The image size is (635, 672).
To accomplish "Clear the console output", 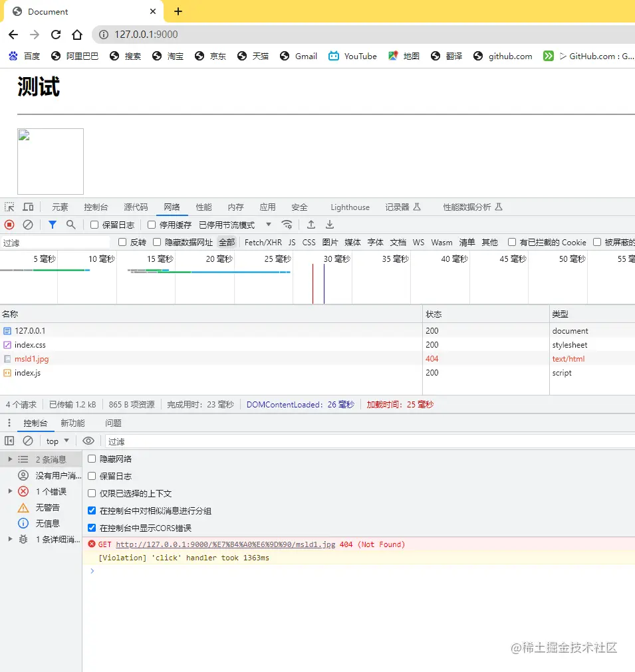I will (x=28, y=441).
